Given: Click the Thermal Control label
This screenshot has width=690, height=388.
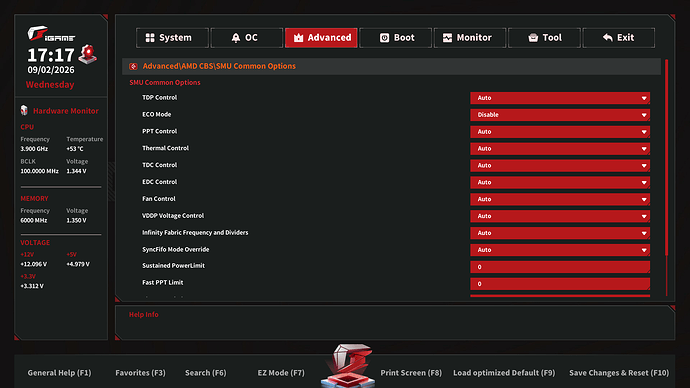Looking at the screenshot, I should point(165,148).
